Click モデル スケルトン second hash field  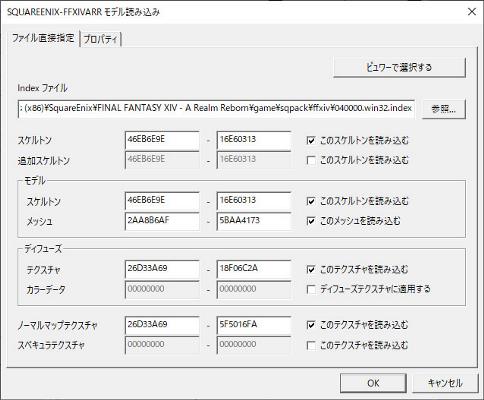click(x=254, y=201)
